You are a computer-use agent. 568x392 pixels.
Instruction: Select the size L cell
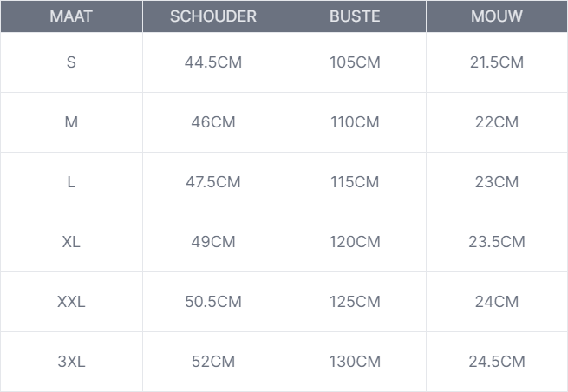[71, 182]
